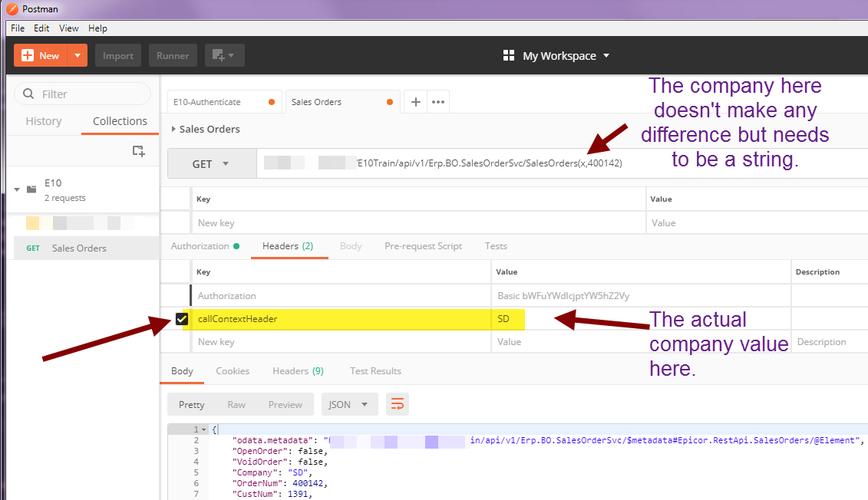This screenshot has height=500, width=868.
Task: Fold JSON line 1 code block
Action: tap(203, 429)
